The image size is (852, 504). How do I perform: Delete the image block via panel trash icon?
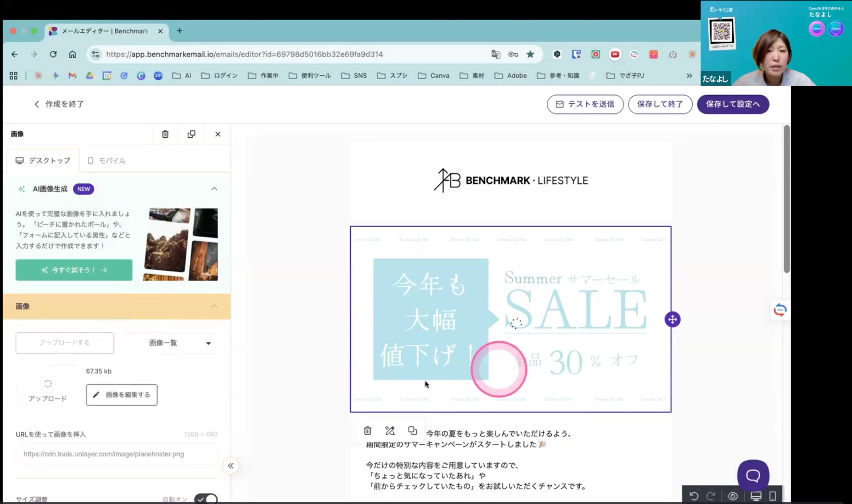(x=165, y=134)
